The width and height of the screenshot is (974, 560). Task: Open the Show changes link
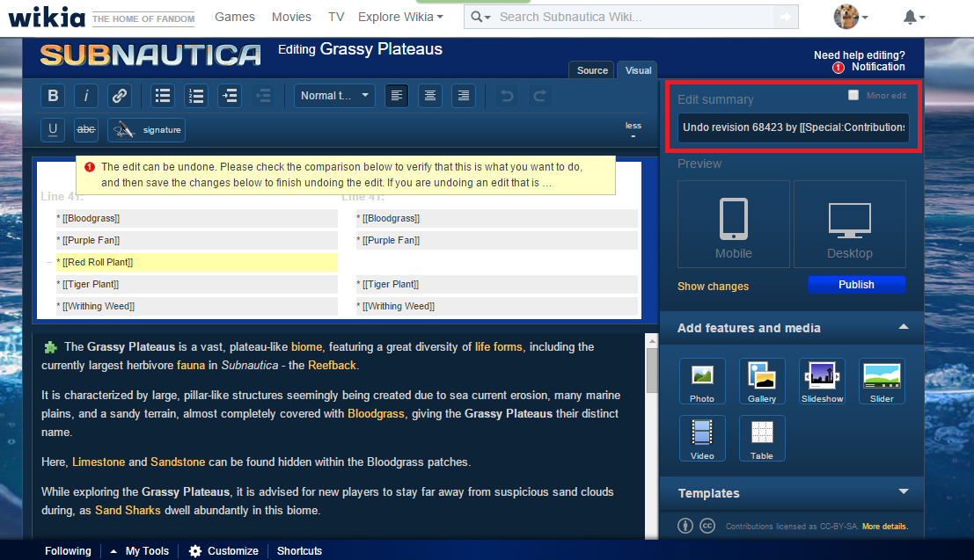713,287
